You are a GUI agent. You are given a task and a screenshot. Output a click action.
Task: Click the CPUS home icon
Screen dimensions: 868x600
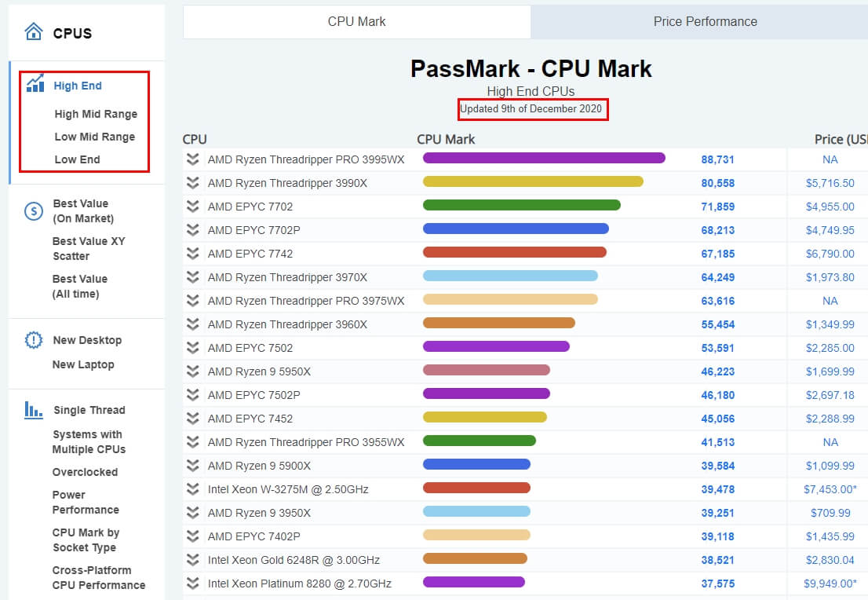(34, 31)
